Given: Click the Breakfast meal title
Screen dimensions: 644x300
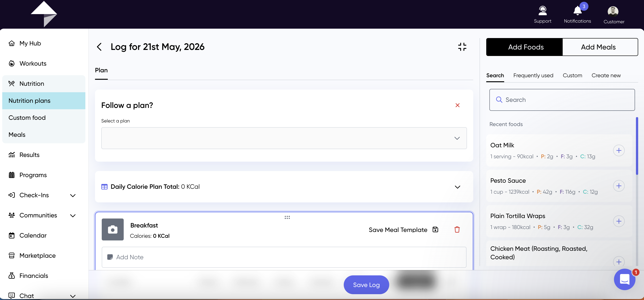Looking at the screenshot, I should (144, 225).
